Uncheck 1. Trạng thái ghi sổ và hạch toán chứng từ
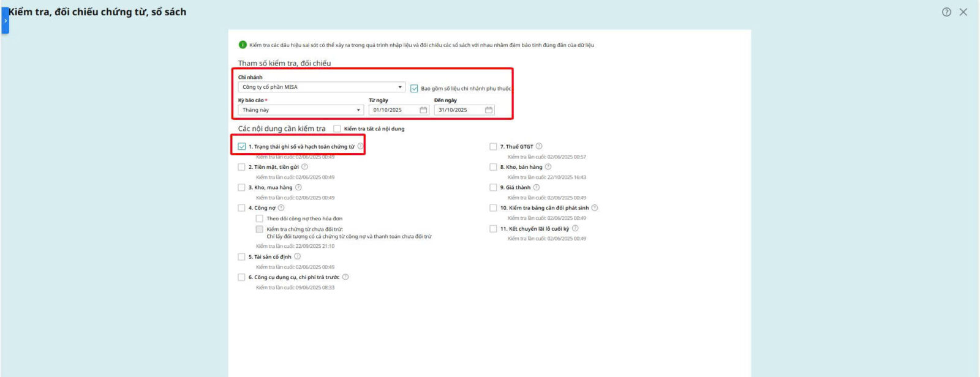The image size is (980, 377). pos(242,147)
